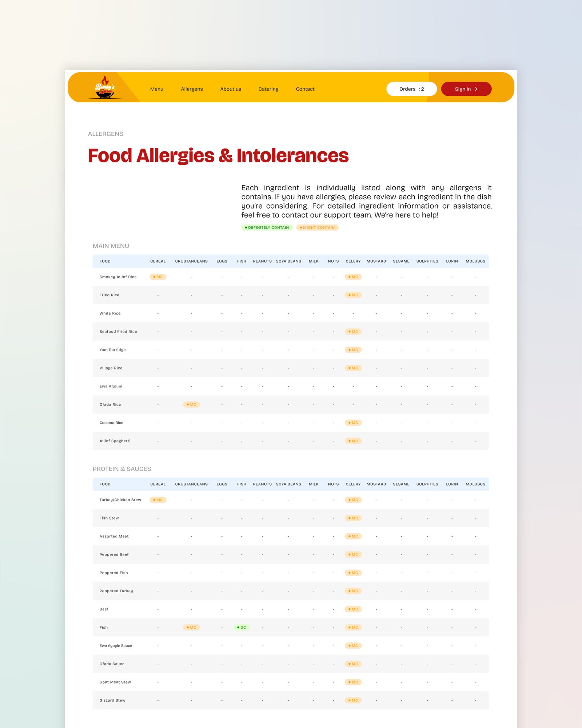Click the Celery column header in Main Menu
The width and height of the screenshot is (582, 728).
(353, 261)
